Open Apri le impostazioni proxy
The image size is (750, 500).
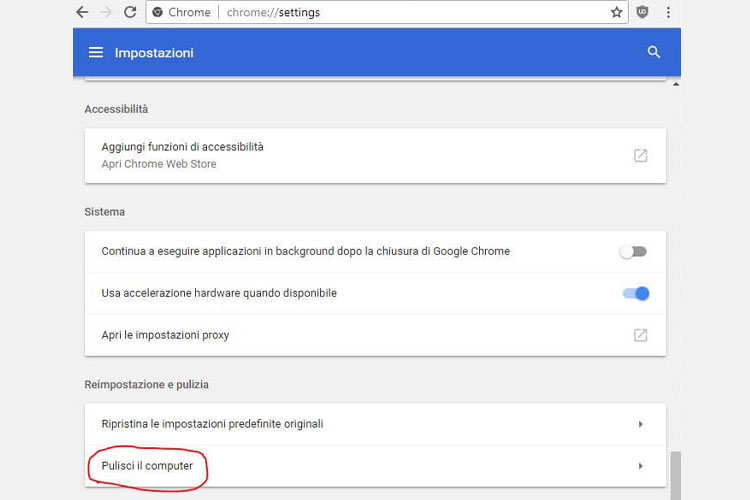coord(375,335)
